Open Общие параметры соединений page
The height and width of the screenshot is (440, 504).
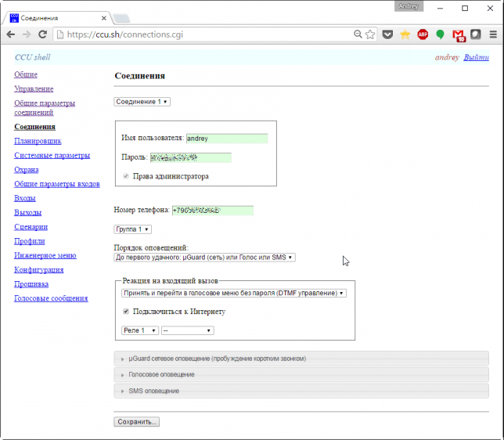45,108
